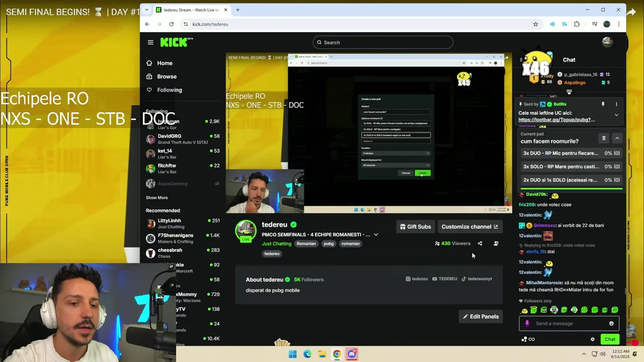The width and height of the screenshot is (644, 362).
Task: Open Windows Start menu
Action: (x=292, y=354)
